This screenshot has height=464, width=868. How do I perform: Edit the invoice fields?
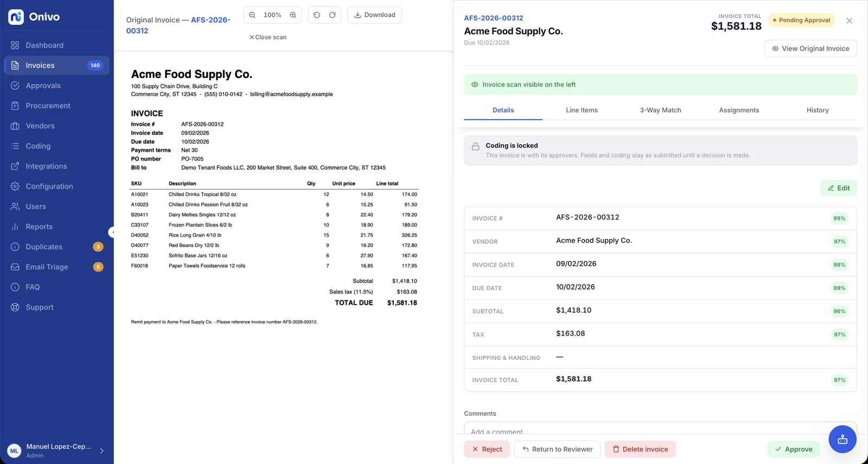(839, 188)
